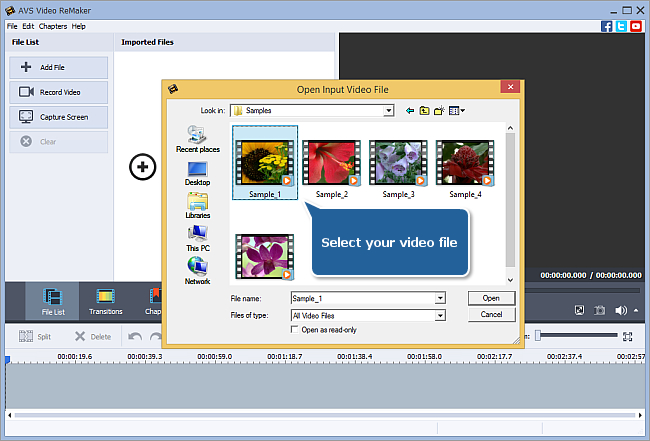Click the file list scrollbar down arrow
Image resolution: width=650 pixels, height=441 pixels.
coord(510,280)
